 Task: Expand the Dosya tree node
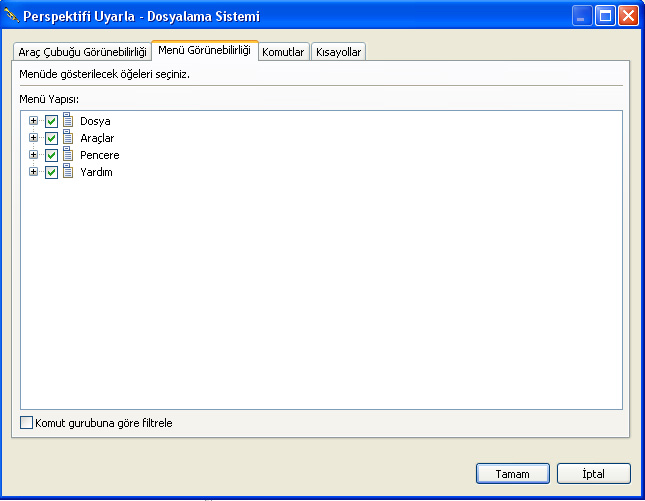point(34,121)
